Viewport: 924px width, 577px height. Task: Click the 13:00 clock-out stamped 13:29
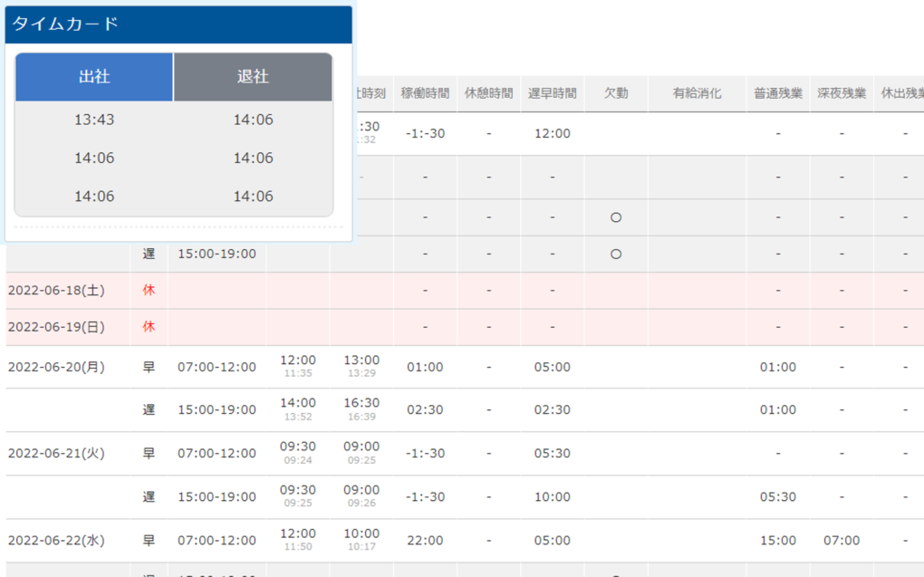point(361,361)
